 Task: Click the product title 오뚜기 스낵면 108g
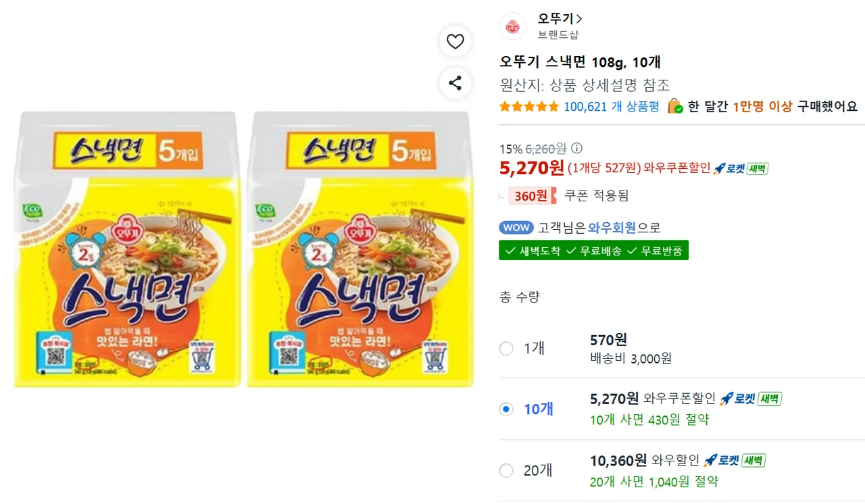coord(580,62)
